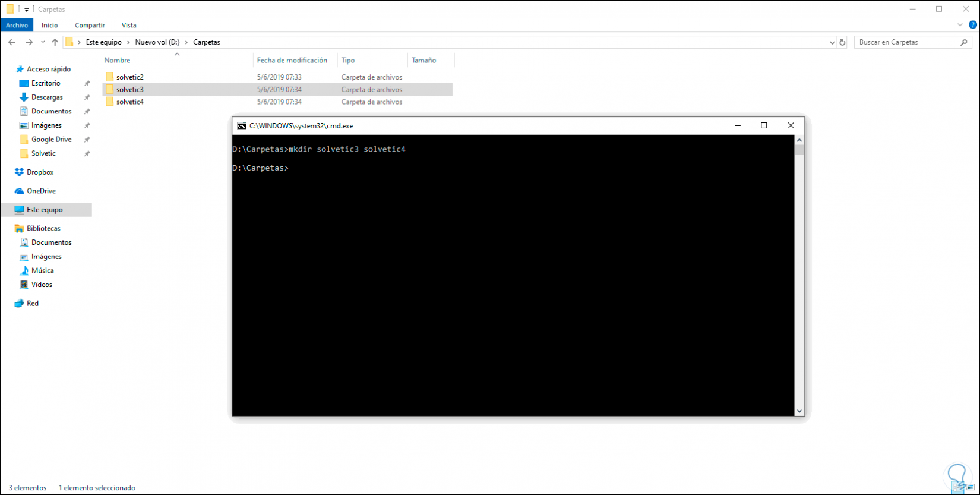Open Escritorio in quick access
Screen dimensions: 980x495
[46, 83]
